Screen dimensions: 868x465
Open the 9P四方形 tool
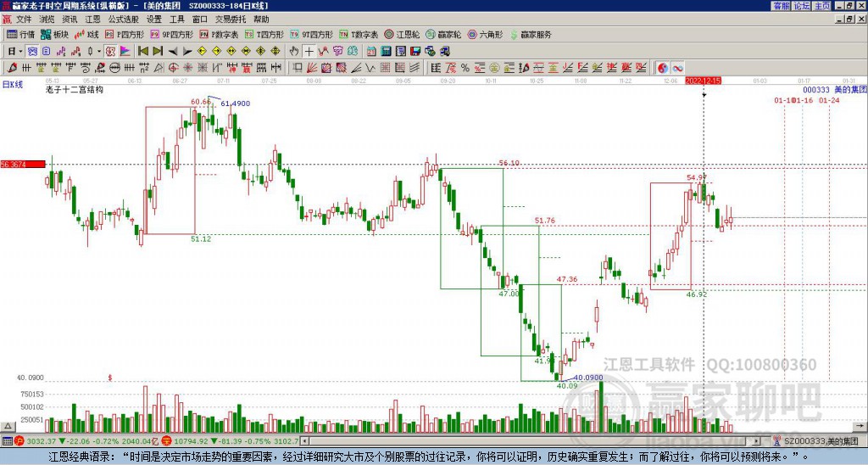point(171,34)
